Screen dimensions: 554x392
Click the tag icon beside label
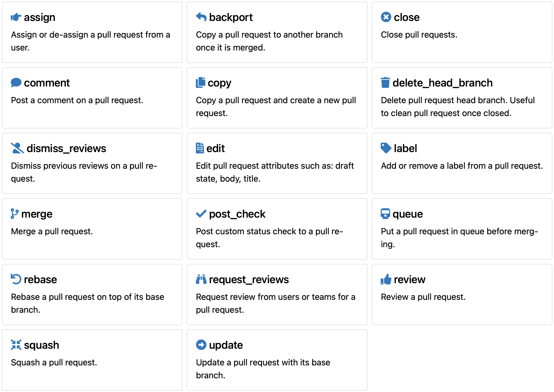click(x=386, y=148)
